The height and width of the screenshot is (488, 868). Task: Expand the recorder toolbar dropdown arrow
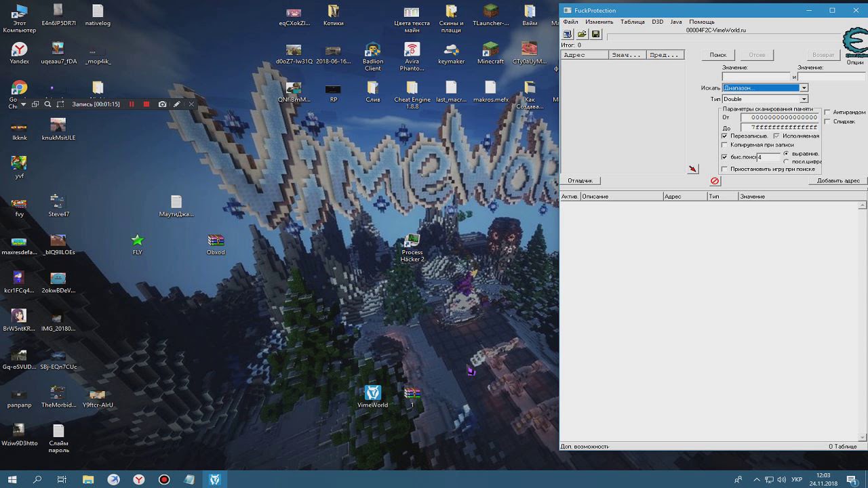pyautogui.click(x=24, y=104)
